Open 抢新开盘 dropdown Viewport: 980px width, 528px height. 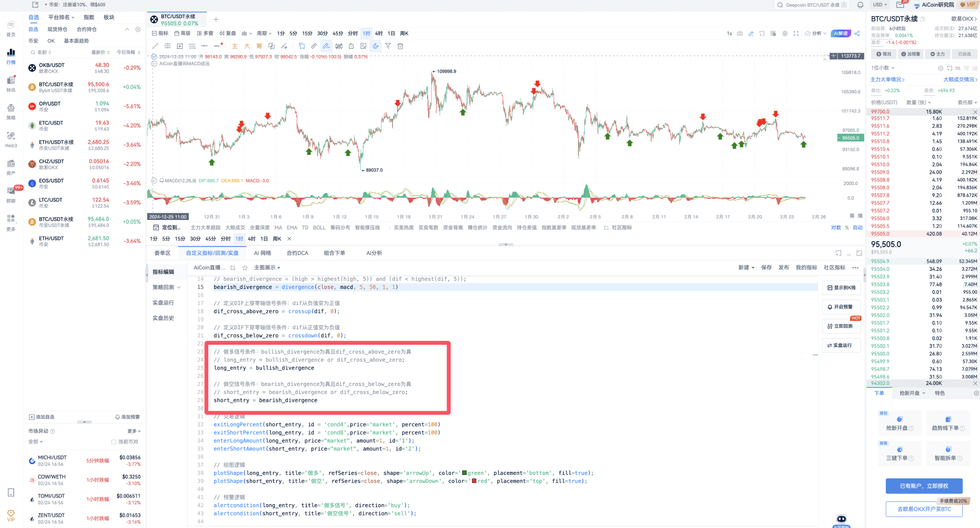pyautogui.click(x=912, y=393)
